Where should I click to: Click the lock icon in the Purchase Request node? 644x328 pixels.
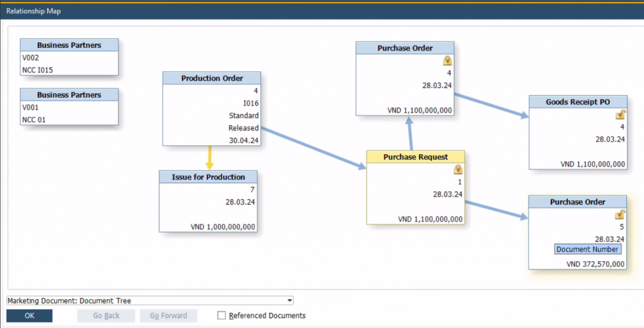click(x=458, y=169)
